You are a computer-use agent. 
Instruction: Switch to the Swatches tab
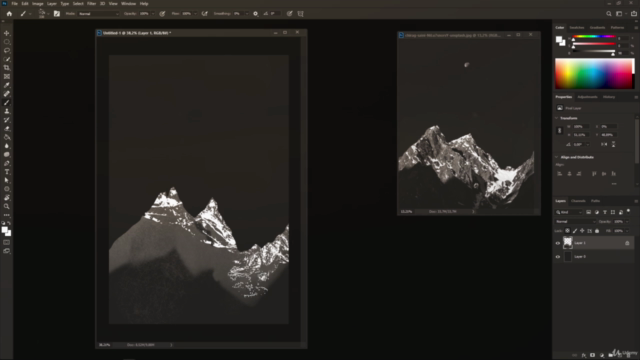(577, 27)
